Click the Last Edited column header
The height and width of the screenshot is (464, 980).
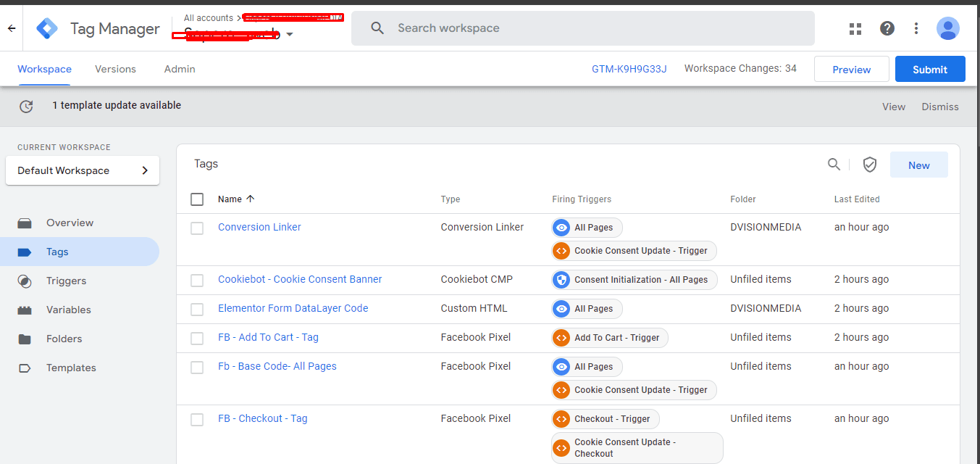[x=857, y=199]
